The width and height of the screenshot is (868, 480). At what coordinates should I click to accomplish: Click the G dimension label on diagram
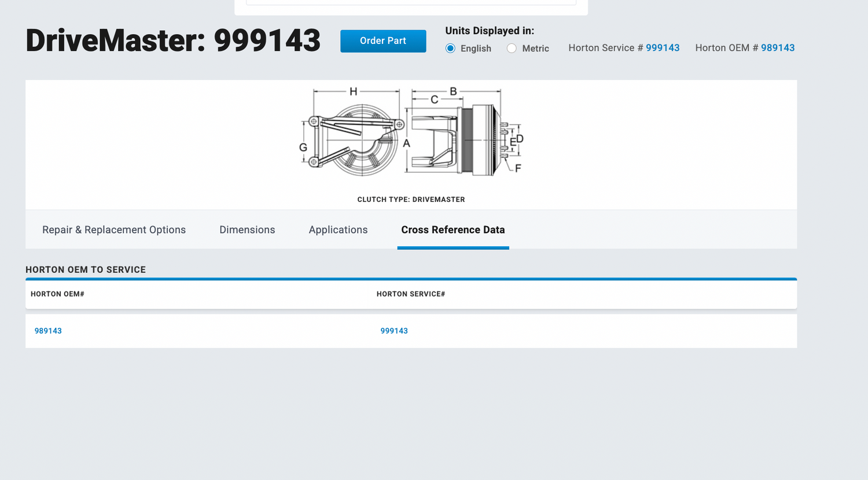click(x=303, y=147)
